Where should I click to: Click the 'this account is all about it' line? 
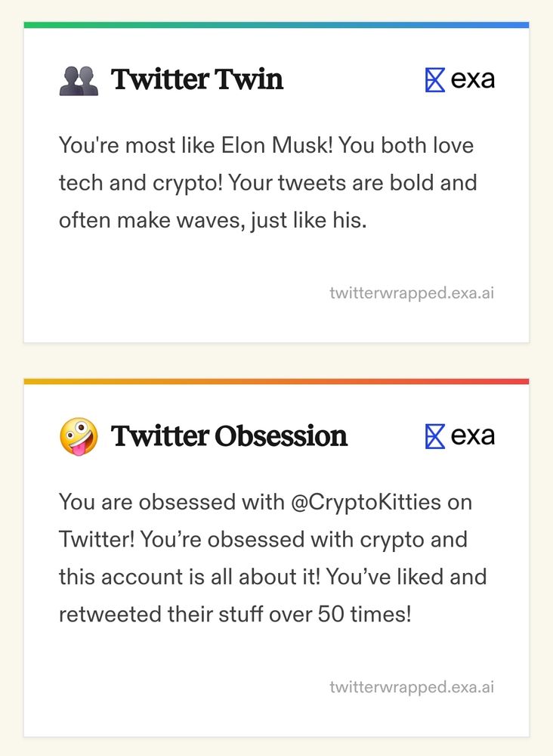[x=273, y=577]
